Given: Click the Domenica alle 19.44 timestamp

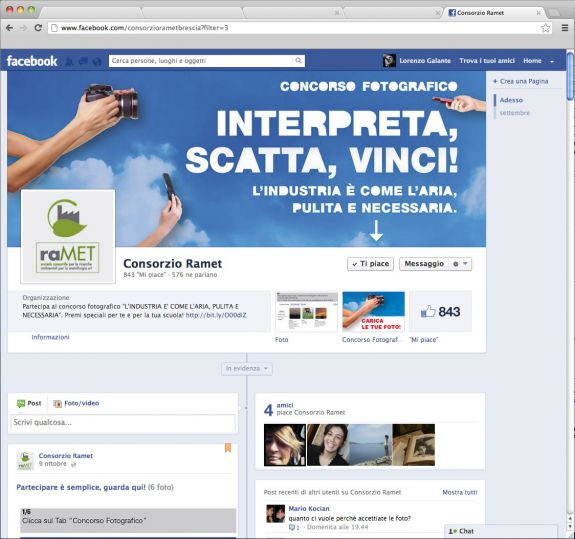Looking at the screenshot, I should tap(337, 527).
